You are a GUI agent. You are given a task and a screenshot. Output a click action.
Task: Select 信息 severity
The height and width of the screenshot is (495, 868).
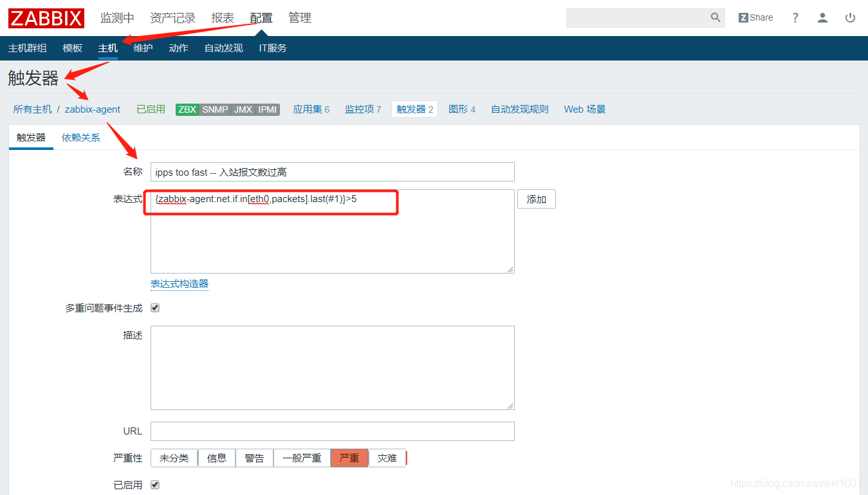click(217, 458)
